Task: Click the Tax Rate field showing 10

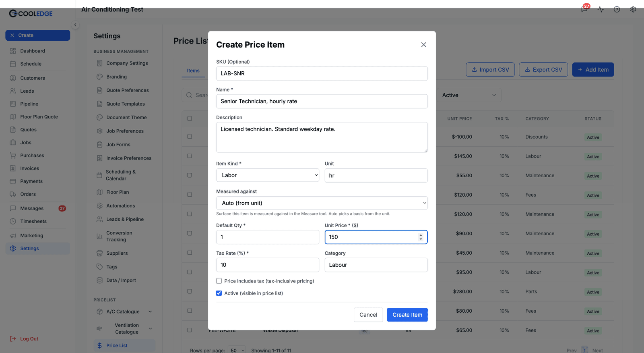Action: [268, 265]
